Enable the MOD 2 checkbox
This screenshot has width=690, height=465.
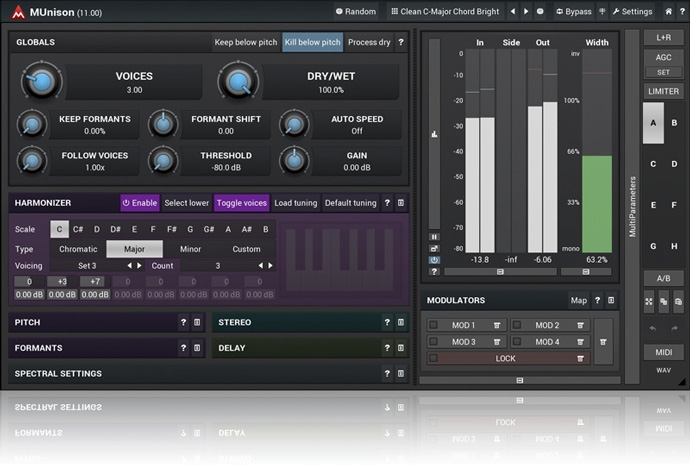coord(517,326)
